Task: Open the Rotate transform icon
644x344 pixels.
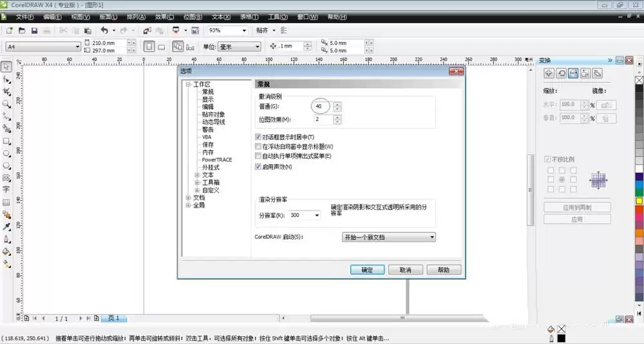Action: point(561,73)
